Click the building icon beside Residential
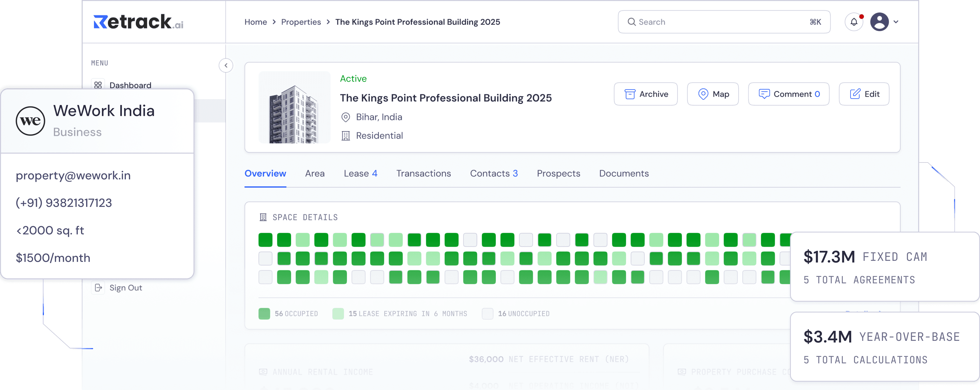 [x=346, y=136]
